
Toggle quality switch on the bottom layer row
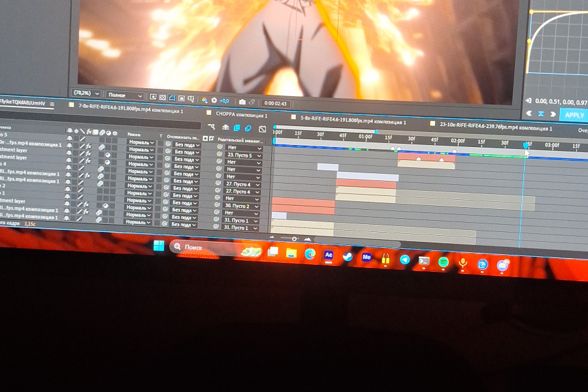click(80, 218)
